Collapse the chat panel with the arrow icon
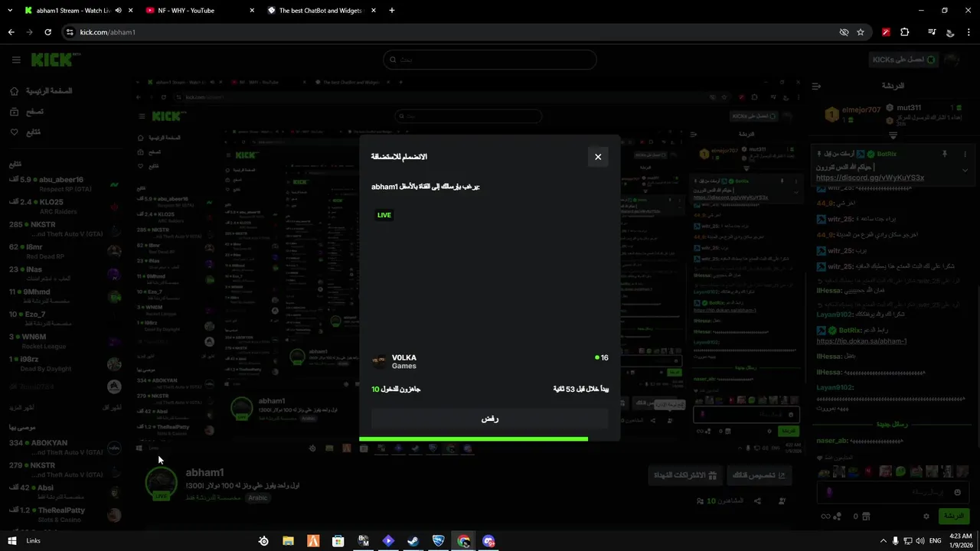Image resolution: width=980 pixels, height=551 pixels. click(x=816, y=86)
